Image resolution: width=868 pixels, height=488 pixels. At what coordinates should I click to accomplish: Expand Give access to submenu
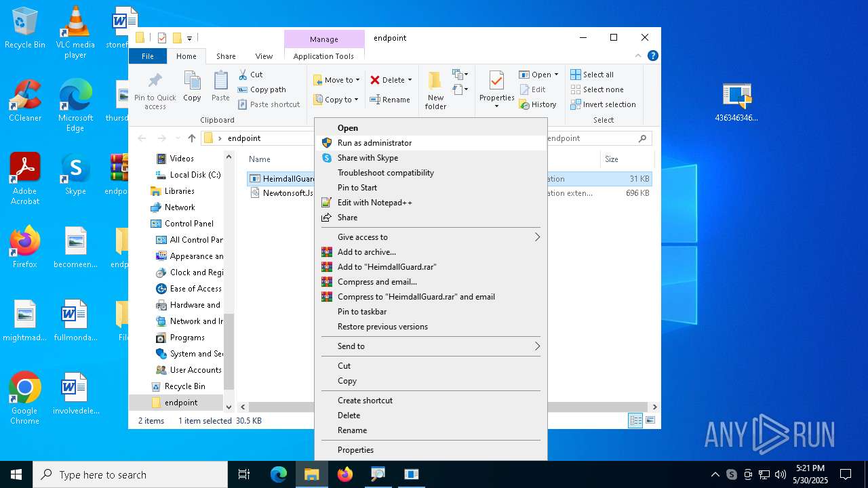tap(431, 237)
